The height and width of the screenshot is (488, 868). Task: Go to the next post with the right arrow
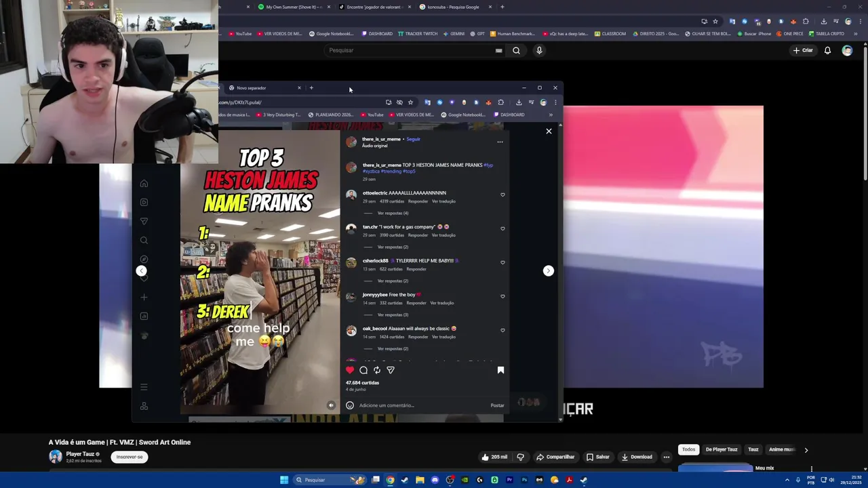point(549,270)
